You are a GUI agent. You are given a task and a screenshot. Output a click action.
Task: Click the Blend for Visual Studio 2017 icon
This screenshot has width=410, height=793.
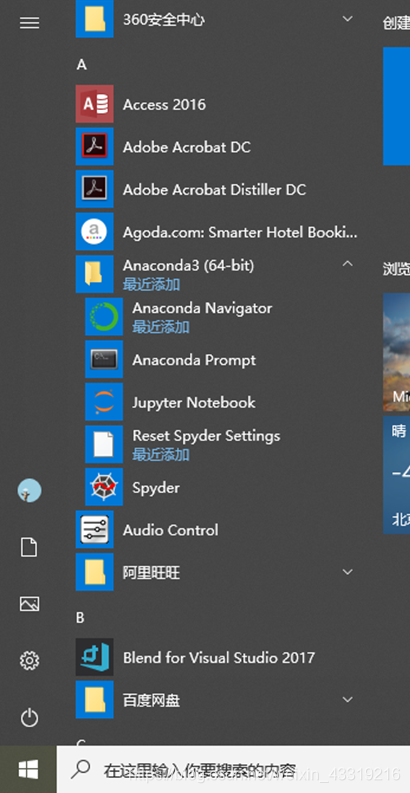pyautogui.click(x=95, y=657)
